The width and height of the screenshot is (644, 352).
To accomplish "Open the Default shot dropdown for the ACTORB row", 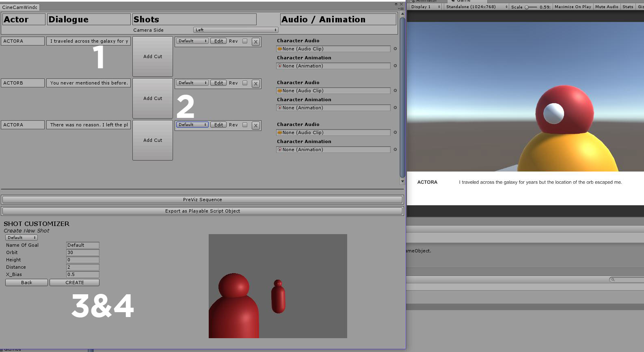I will click(x=192, y=83).
